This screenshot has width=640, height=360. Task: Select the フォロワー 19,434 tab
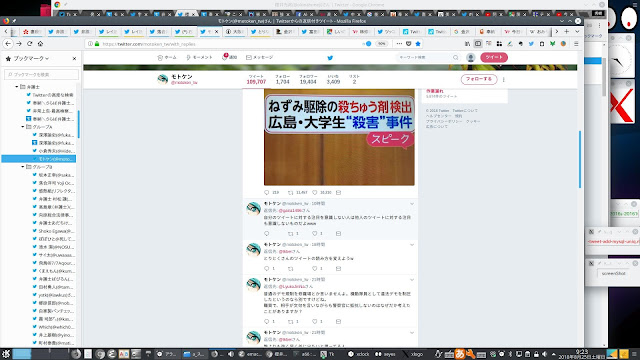[308, 79]
